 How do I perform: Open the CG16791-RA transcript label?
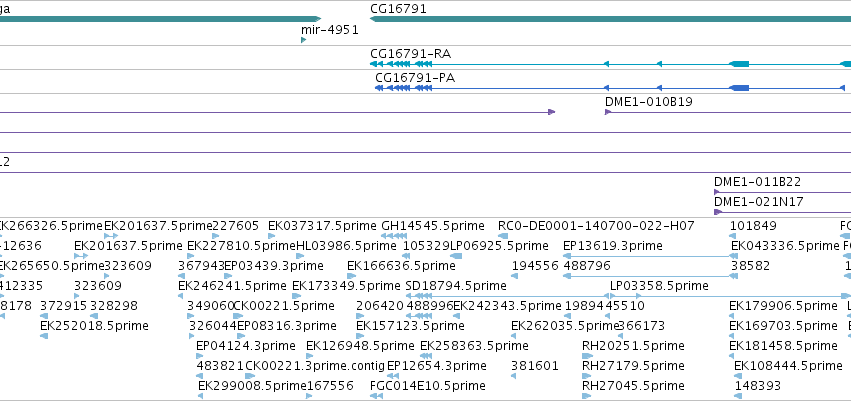tap(410, 54)
